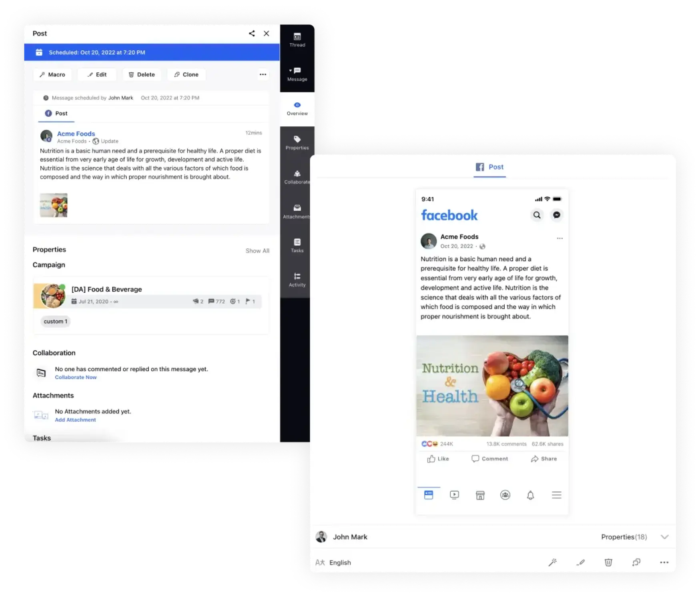Image resolution: width=700 pixels, height=596 pixels.
Task: Open the Collaborate sidebar section
Action: point(297,177)
